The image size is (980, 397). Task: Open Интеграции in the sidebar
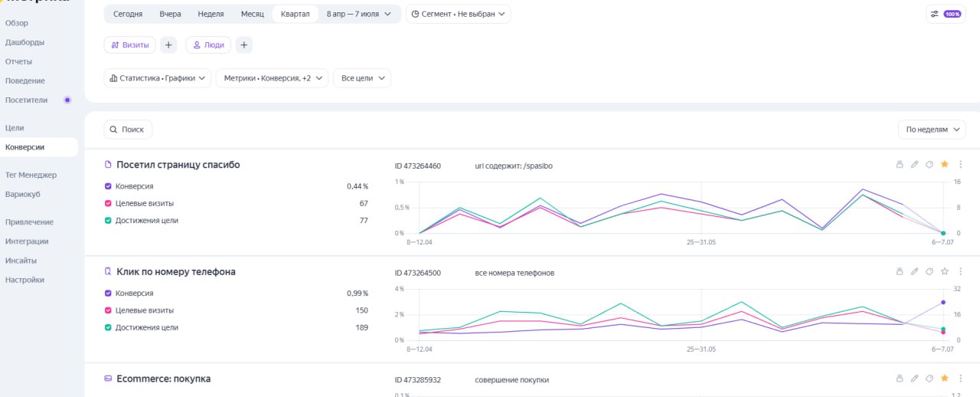(x=27, y=241)
